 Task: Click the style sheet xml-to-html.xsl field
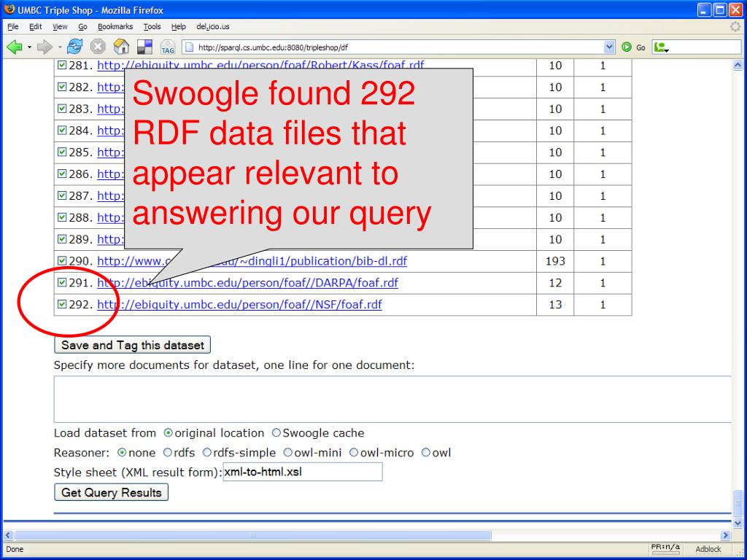[x=303, y=472]
